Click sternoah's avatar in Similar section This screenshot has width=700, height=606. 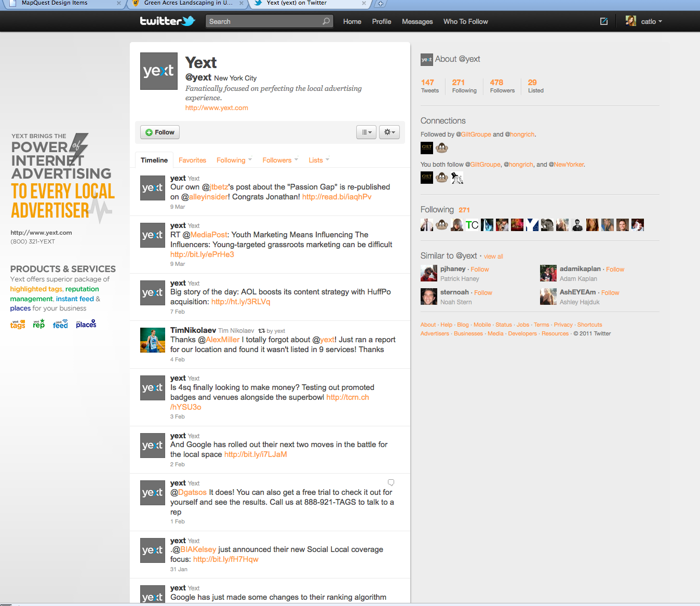429,297
